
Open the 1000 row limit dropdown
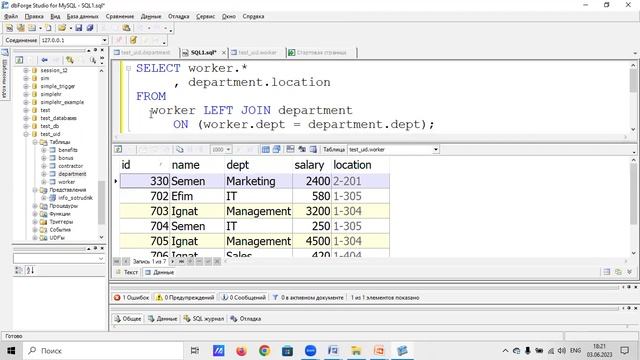(228, 149)
